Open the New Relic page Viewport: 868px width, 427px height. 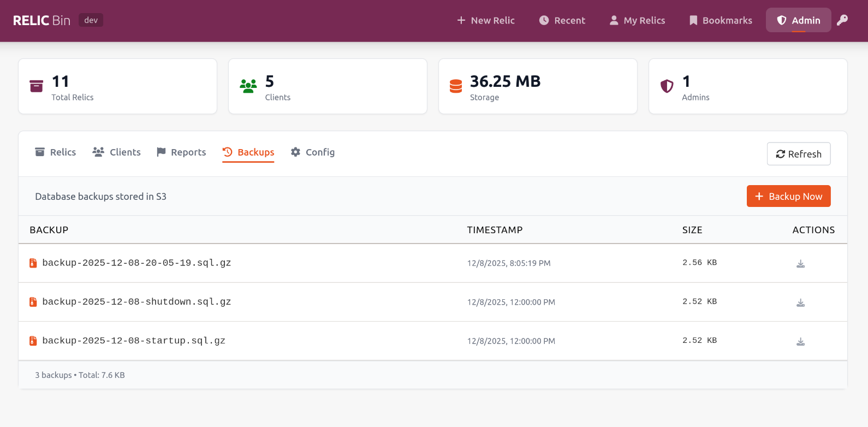tap(485, 20)
